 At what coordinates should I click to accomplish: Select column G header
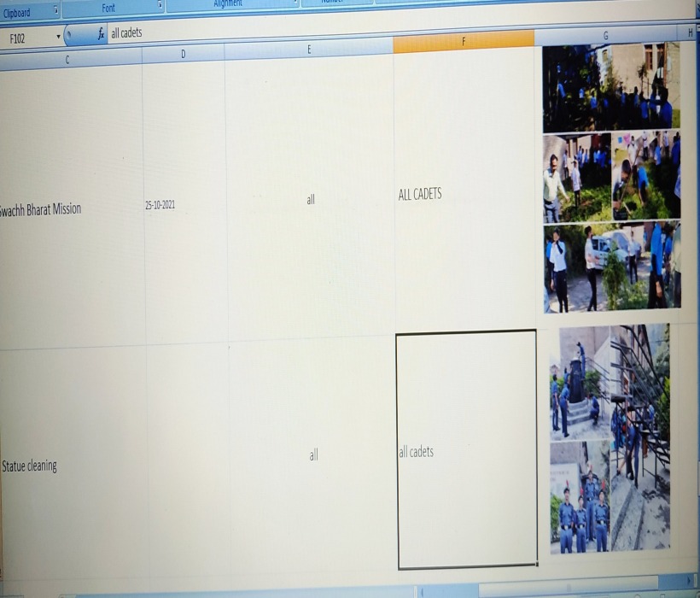[x=605, y=36]
